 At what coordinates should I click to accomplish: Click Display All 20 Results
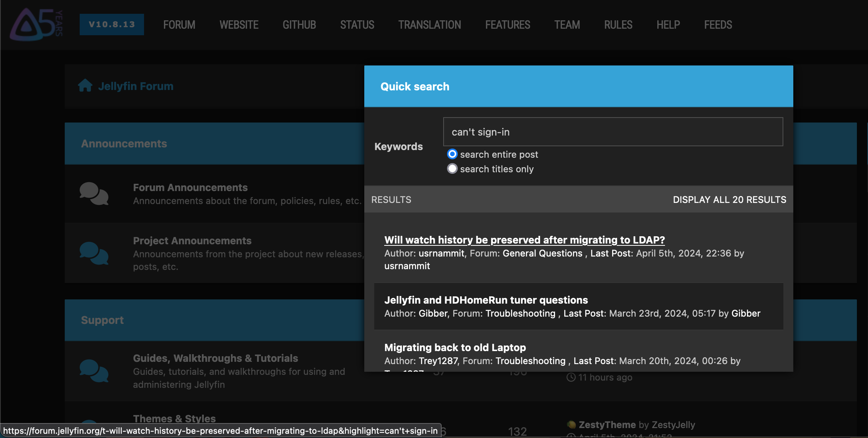(729, 199)
